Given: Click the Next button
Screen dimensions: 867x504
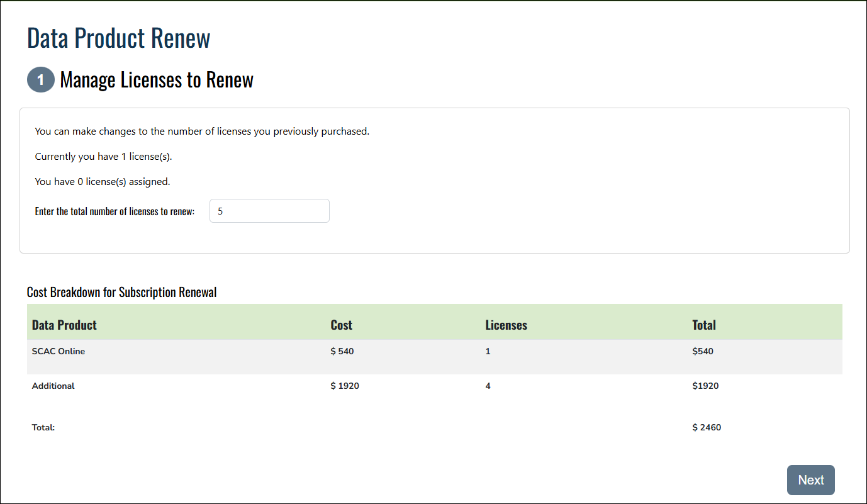Looking at the screenshot, I should 810,480.
